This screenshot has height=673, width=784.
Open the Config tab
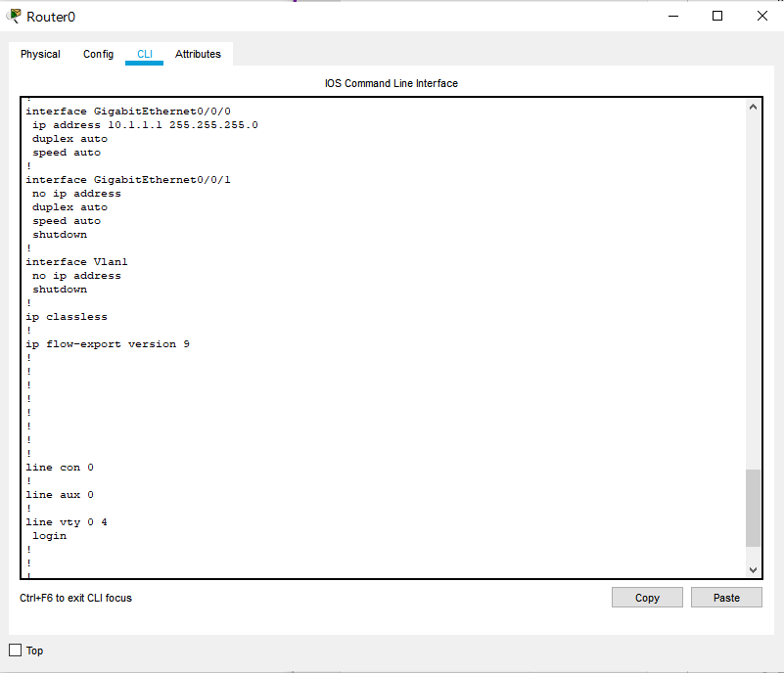coord(98,54)
